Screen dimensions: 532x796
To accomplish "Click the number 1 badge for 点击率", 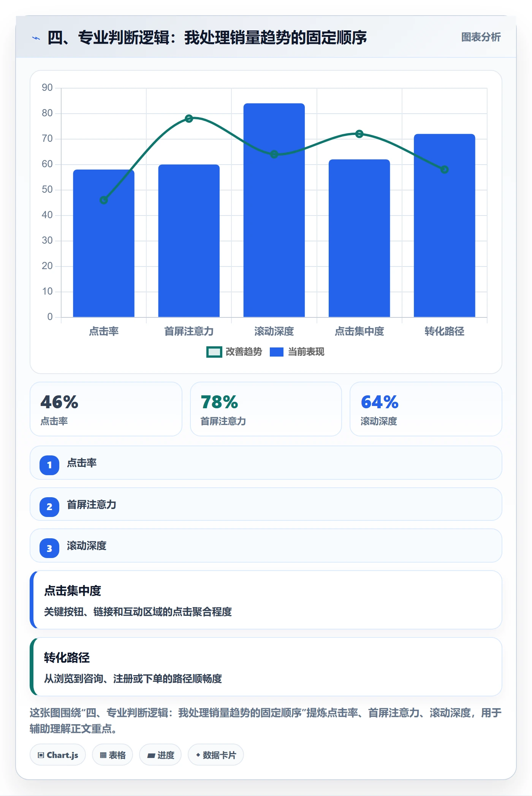I will coord(49,465).
